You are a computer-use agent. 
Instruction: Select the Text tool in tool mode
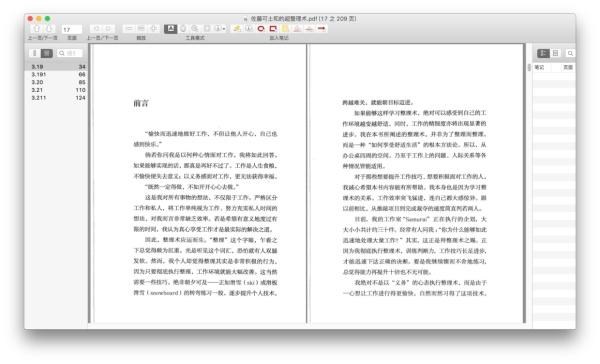[170, 29]
